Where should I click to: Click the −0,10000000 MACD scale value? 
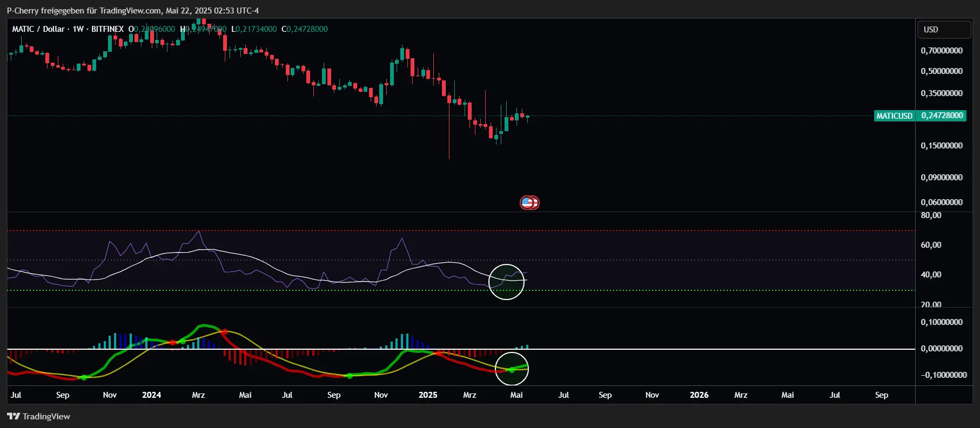pos(944,375)
